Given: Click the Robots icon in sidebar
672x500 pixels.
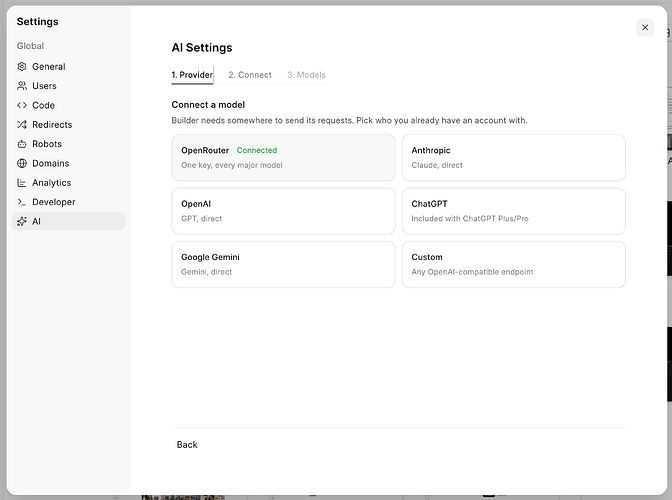Looking at the screenshot, I should pos(22,144).
